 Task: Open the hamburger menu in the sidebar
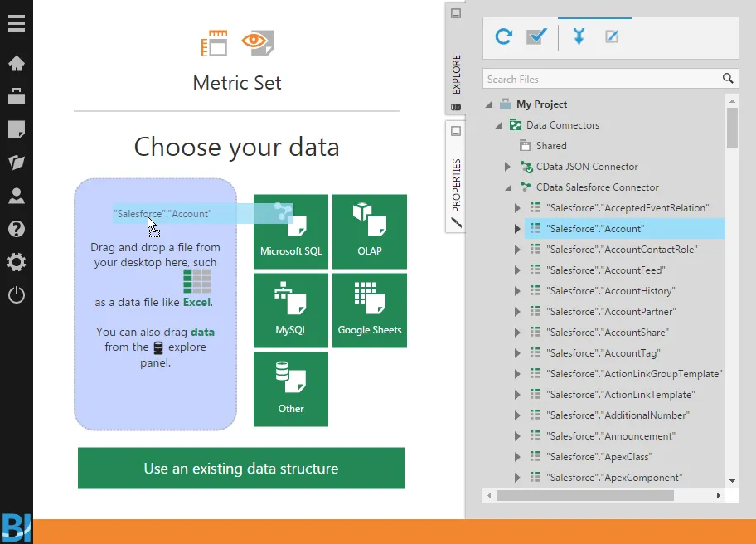(x=17, y=22)
